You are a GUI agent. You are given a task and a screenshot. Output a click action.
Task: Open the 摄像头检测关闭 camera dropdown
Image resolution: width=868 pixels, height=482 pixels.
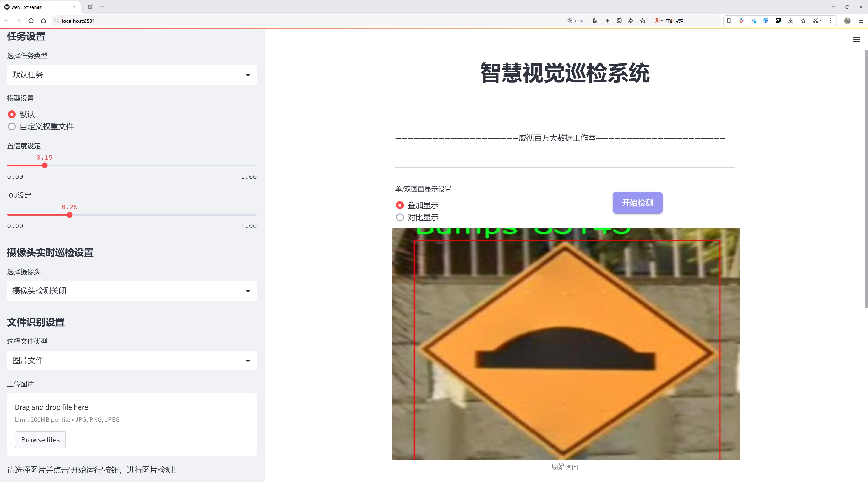(132, 291)
